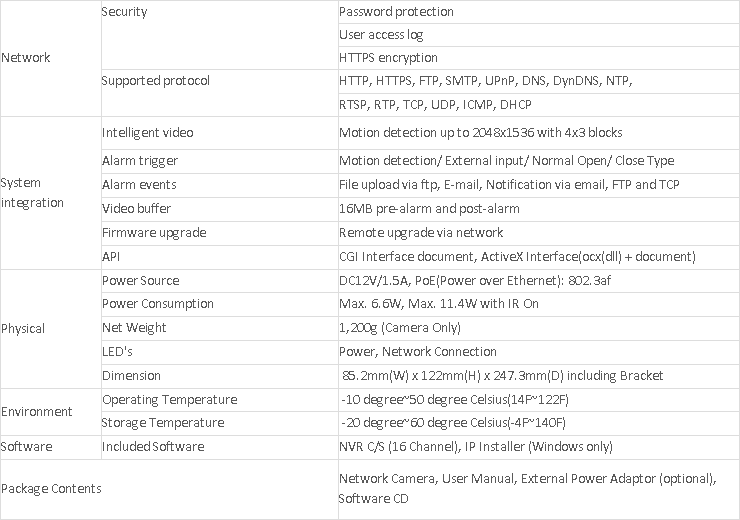Select Remote upgrade via network text

coord(421,233)
